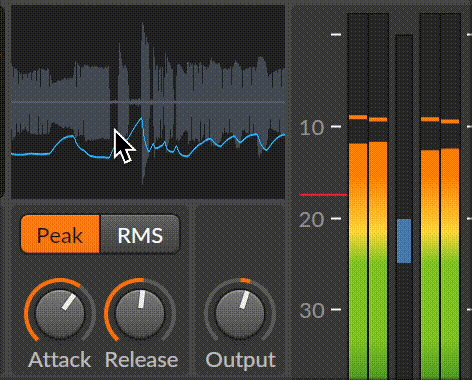Screen dimensions: 472x380
Task: Click the gray waveform history display
Action: [x=148, y=102]
